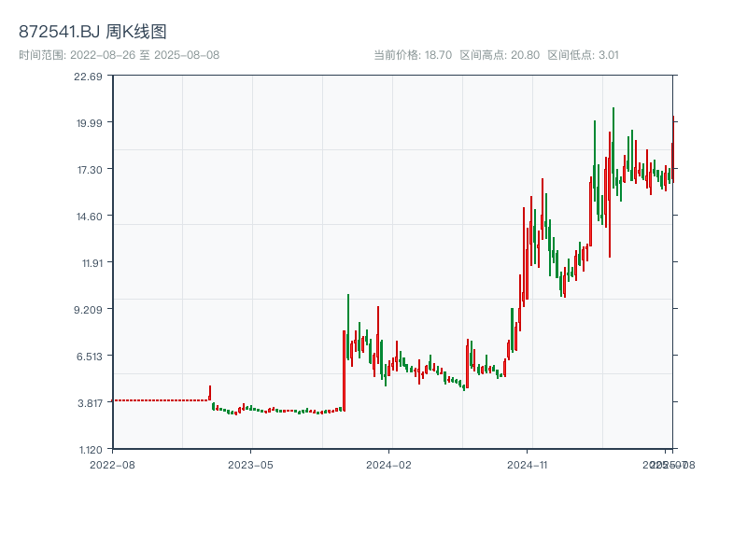Click the current price label 当前价格: 18.70
The width and height of the screenshot is (747, 560).
coord(413,55)
